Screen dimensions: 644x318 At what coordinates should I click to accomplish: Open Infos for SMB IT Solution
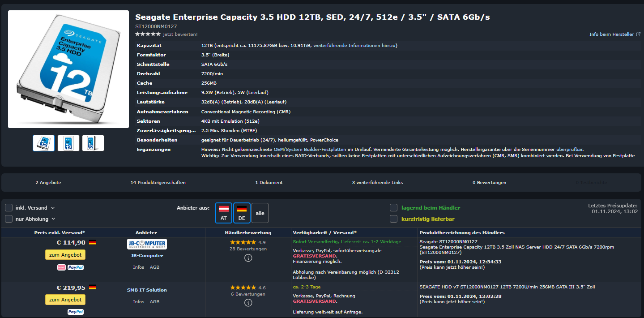[x=138, y=302]
